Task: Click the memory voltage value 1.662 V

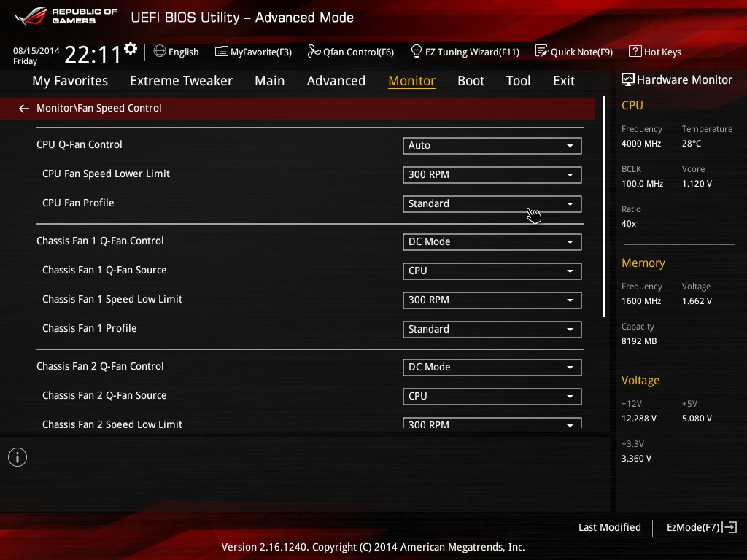Action: [x=697, y=301]
